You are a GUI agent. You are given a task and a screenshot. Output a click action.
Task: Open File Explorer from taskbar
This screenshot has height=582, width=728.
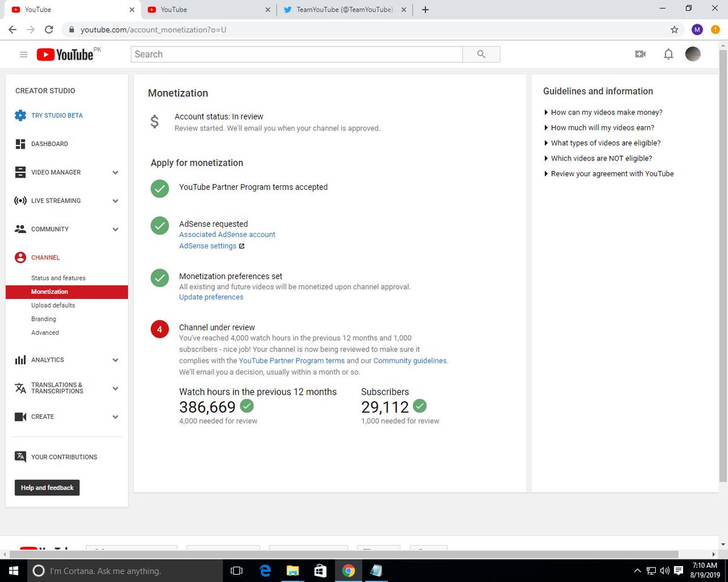pos(292,570)
